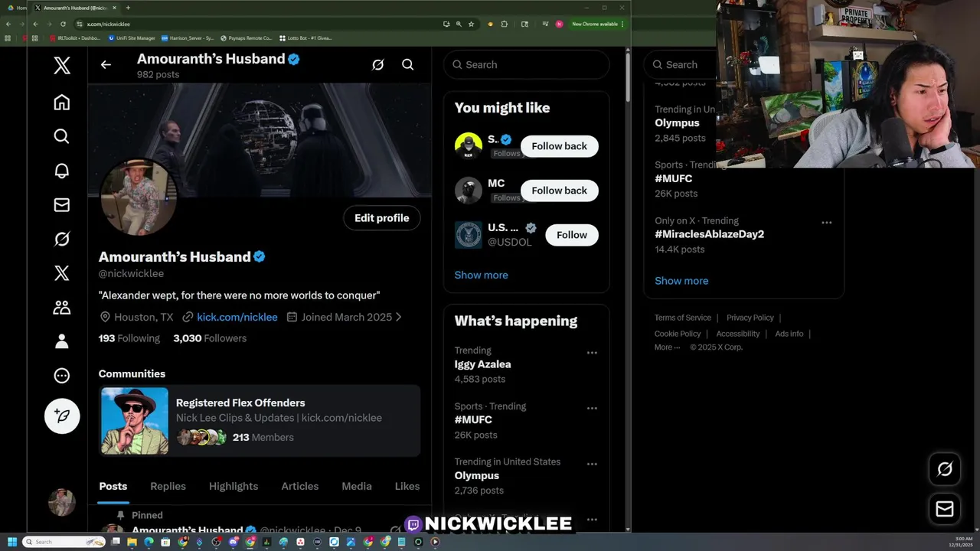Follow the @USDOL account
This screenshot has height=551, width=980.
point(572,235)
